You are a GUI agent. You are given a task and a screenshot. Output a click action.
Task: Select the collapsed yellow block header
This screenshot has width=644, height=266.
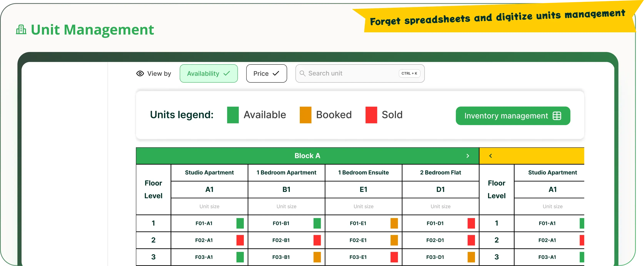[x=532, y=155]
